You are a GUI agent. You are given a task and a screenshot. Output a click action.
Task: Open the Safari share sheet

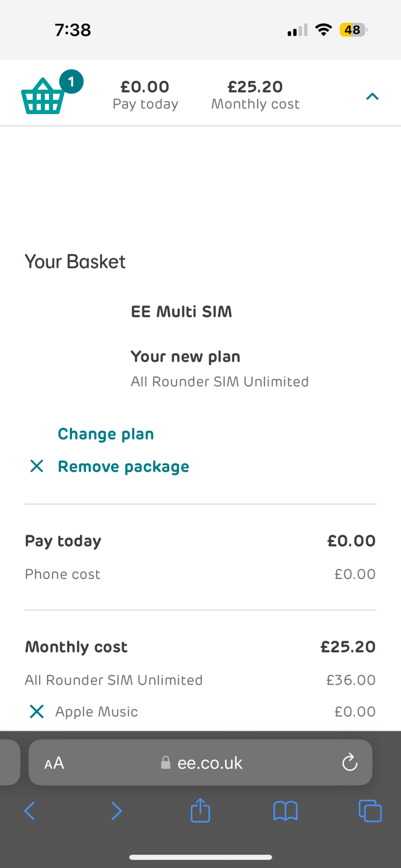pos(200,810)
